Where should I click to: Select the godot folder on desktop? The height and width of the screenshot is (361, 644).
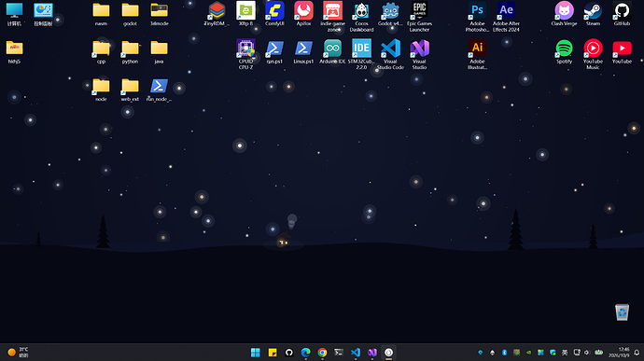pyautogui.click(x=130, y=14)
